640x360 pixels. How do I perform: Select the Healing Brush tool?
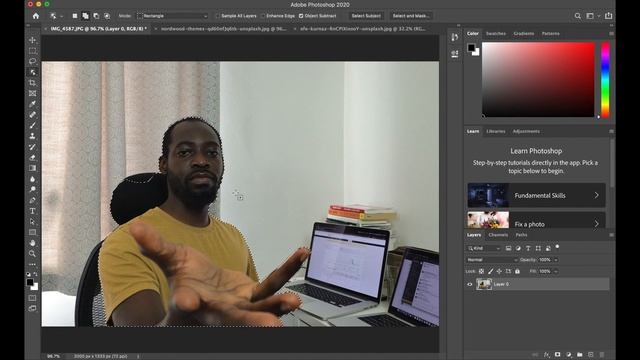[x=33, y=115]
